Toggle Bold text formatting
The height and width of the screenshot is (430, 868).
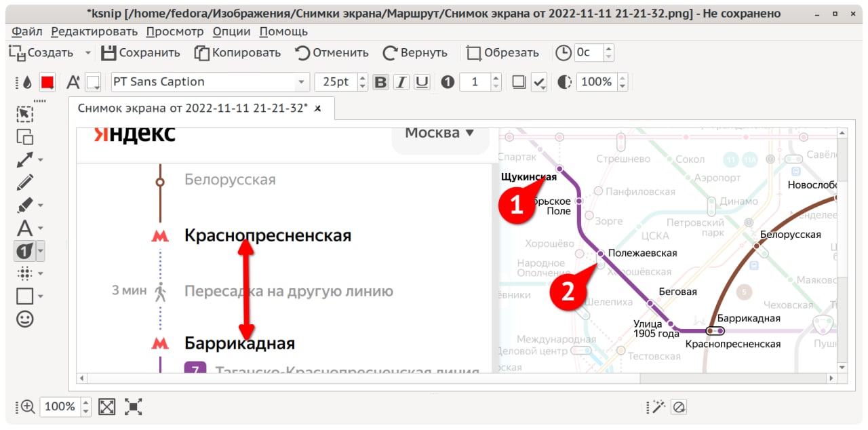click(x=381, y=82)
